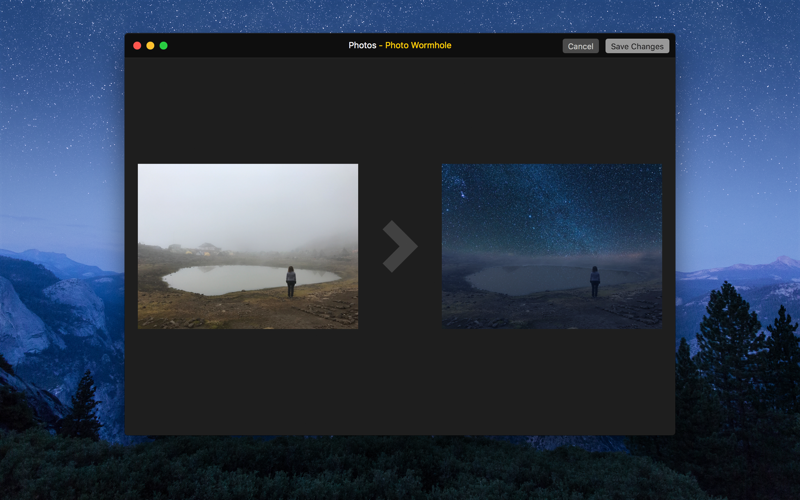Screen dimensions: 800x500
Task: Click the starry night result photo
Action: (x=552, y=246)
